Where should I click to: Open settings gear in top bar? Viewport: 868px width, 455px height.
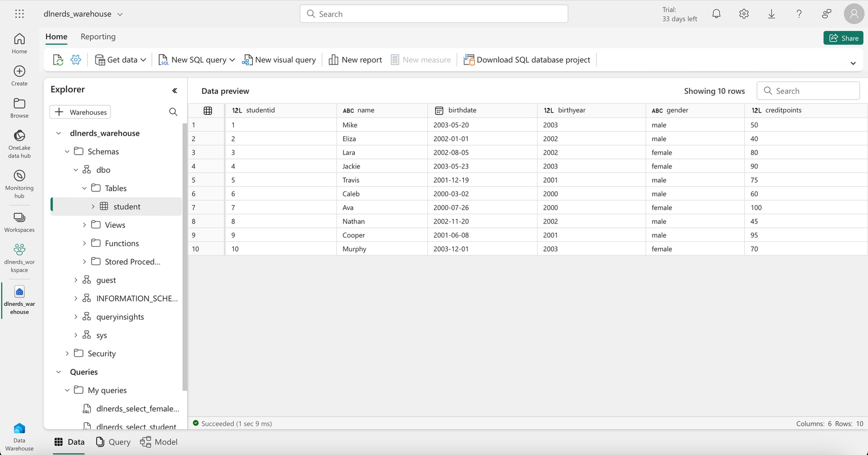point(744,14)
